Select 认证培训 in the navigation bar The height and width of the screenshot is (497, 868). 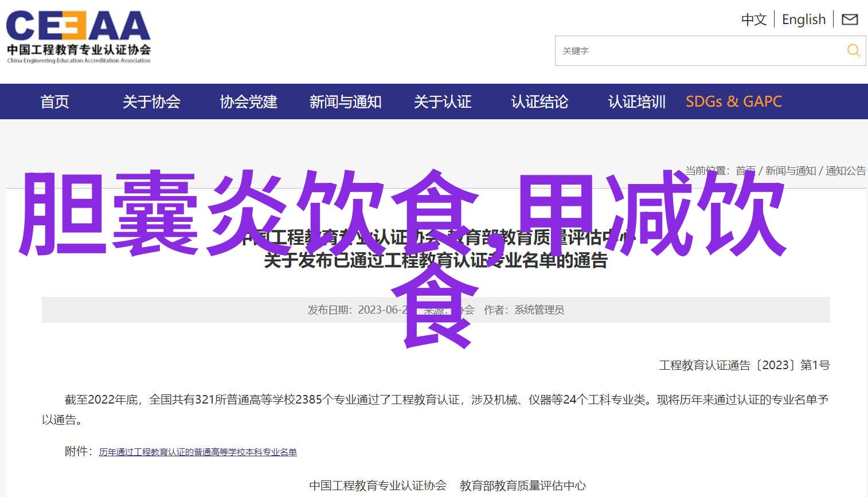pyautogui.click(x=636, y=102)
